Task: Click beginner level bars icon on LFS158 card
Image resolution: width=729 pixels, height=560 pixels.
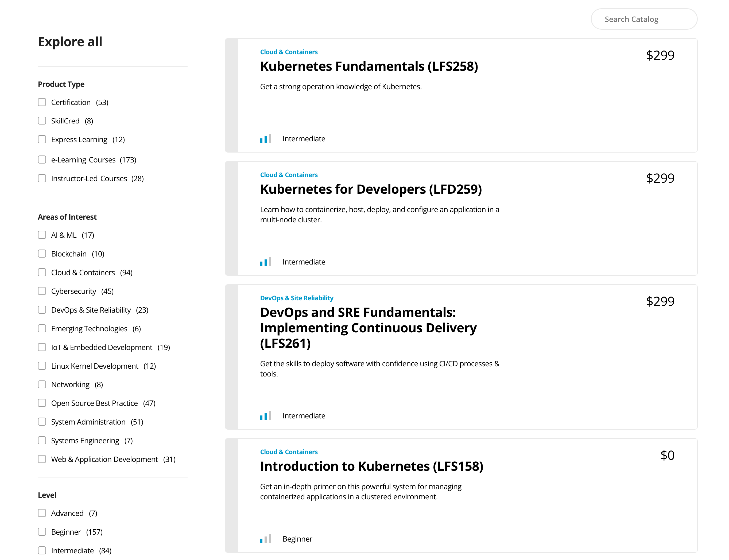Action: 266,539
